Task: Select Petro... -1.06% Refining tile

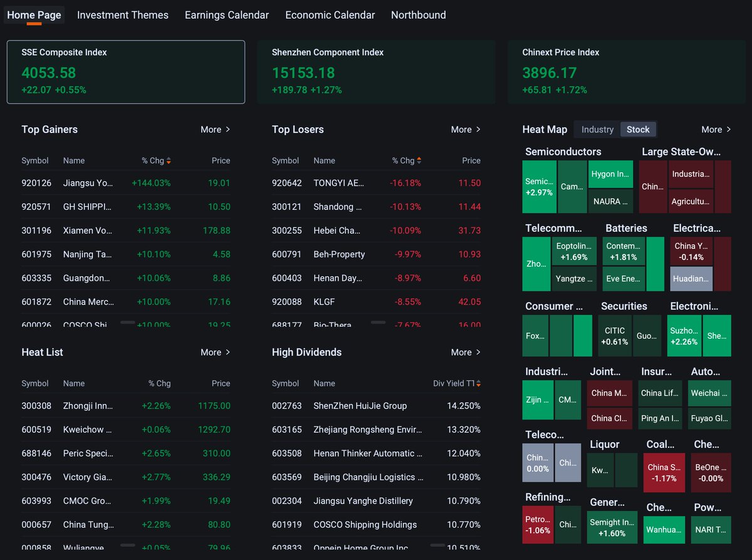Action: coord(538,525)
